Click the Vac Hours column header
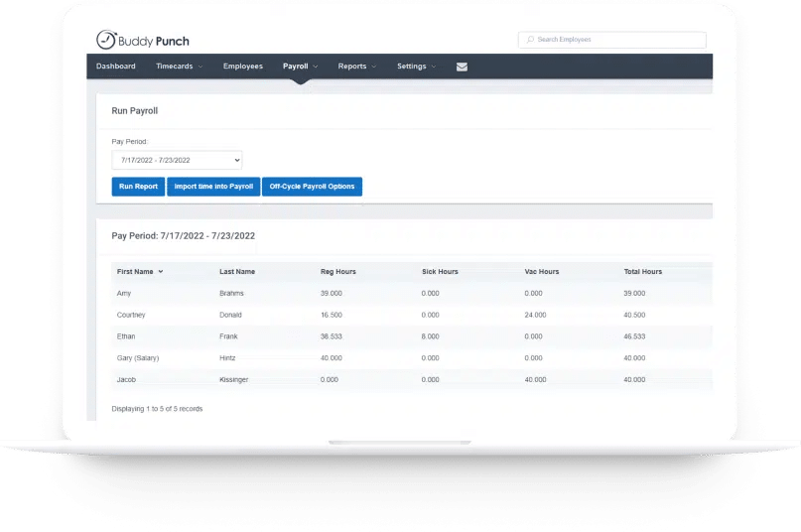 tap(542, 271)
